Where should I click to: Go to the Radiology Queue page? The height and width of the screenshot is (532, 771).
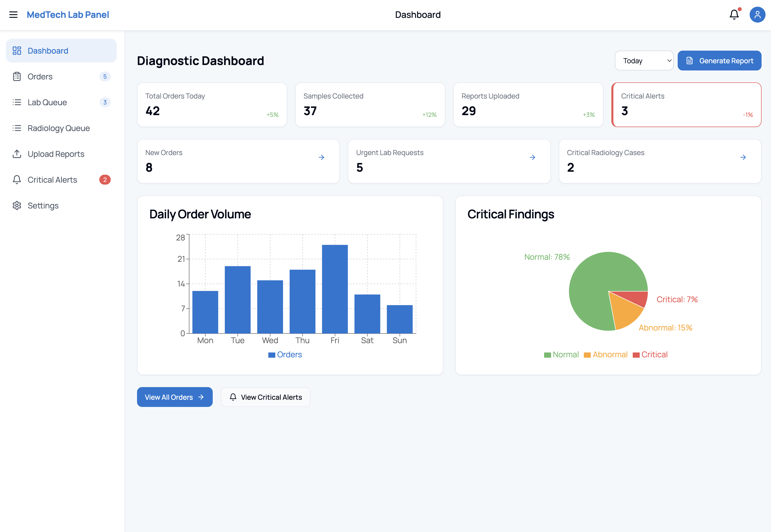pyautogui.click(x=59, y=128)
